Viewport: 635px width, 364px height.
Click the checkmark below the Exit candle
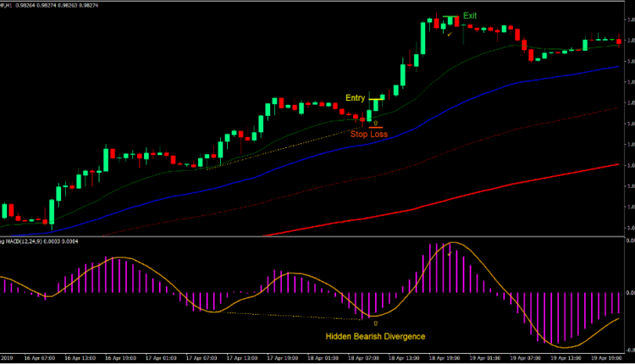[x=450, y=34]
